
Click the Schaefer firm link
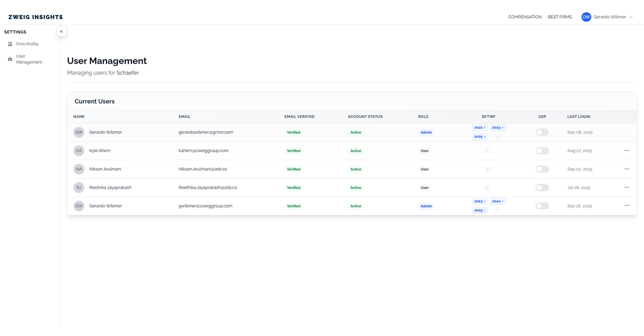pyautogui.click(x=128, y=72)
